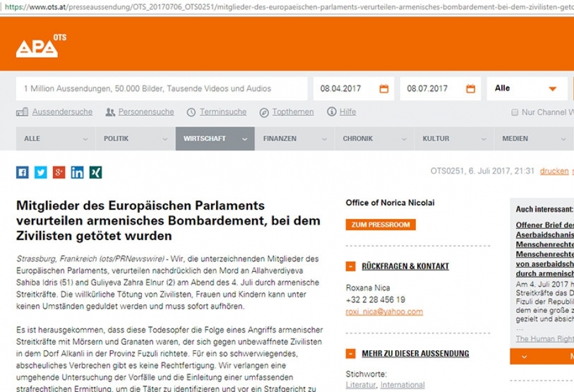Share article on Xing

pyautogui.click(x=95, y=172)
